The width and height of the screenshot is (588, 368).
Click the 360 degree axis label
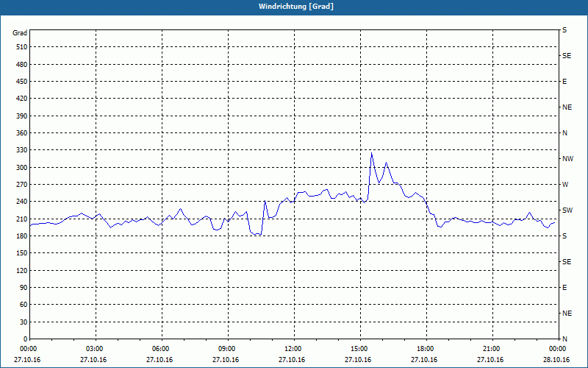point(22,133)
